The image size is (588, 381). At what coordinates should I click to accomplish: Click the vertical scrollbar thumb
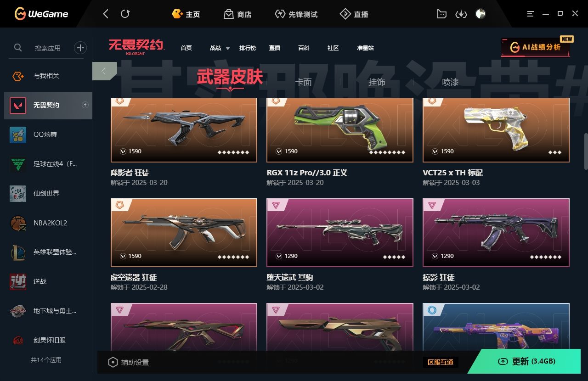586,151
